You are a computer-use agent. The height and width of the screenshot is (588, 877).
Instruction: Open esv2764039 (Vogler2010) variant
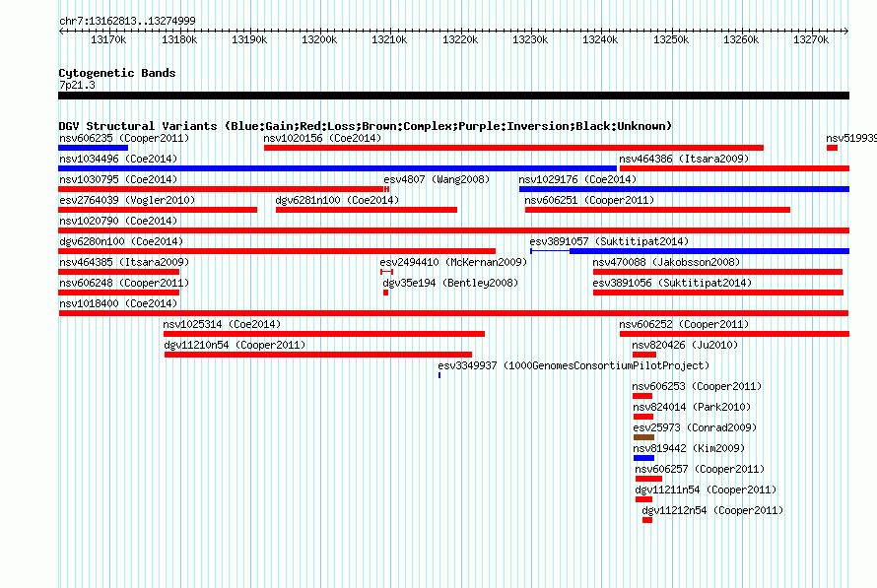click(127, 200)
